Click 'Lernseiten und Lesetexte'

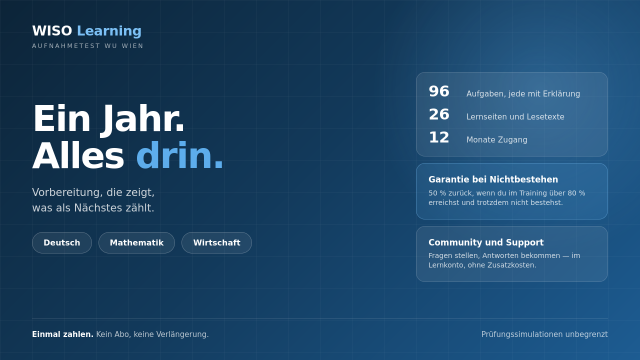pos(515,117)
